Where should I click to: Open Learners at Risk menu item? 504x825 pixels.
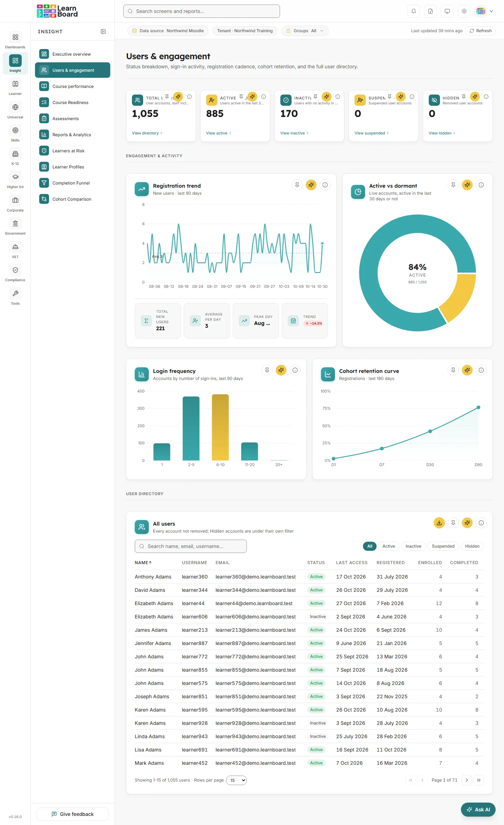pyautogui.click(x=72, y=151)
